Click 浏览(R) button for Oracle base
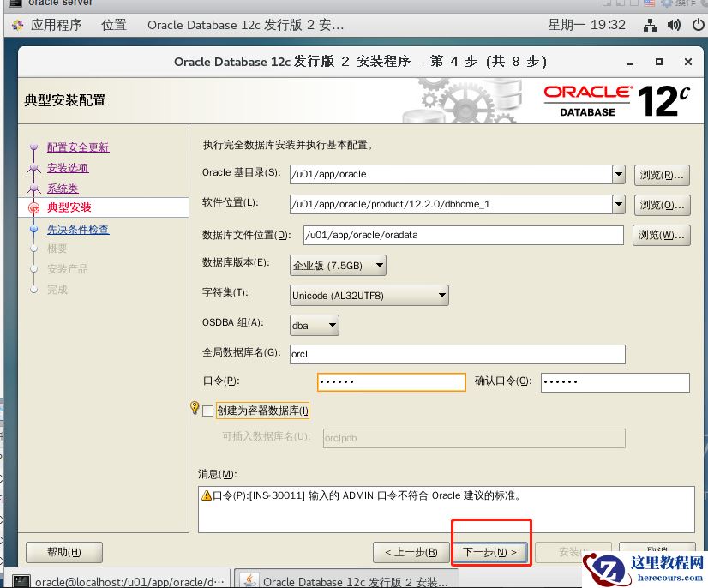Viewport: 708px width, 588px height. (x=662, y=175)
